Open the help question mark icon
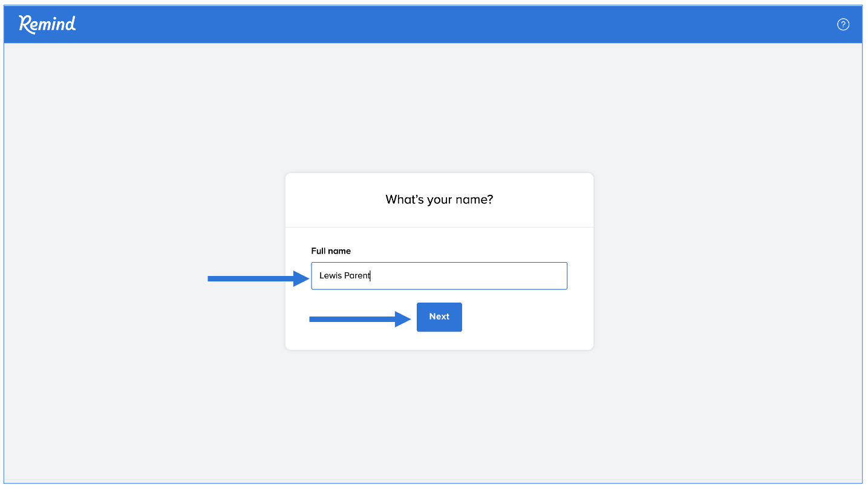868x489 pixels. (843, 24)
